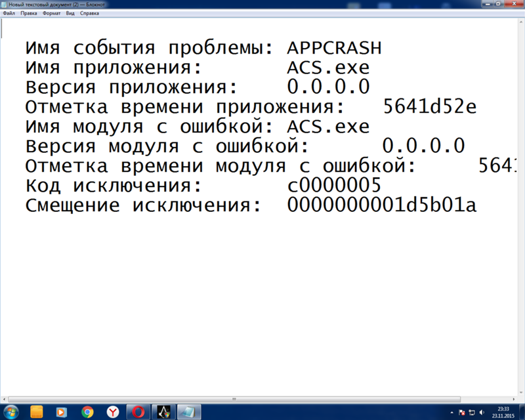Open the Windows Start menu
Screen dimensions: 525x420
(x=11, y=412)
